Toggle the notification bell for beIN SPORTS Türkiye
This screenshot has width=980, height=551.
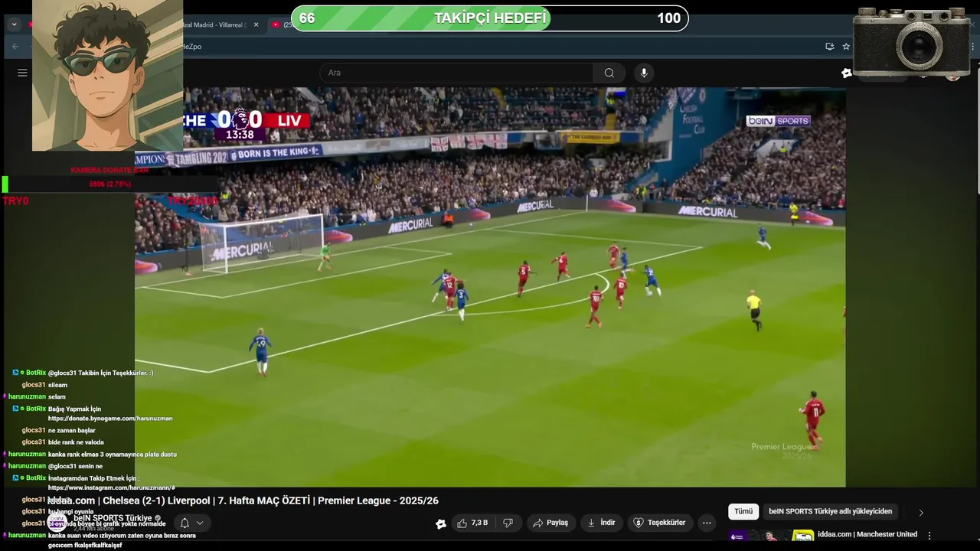185,523
